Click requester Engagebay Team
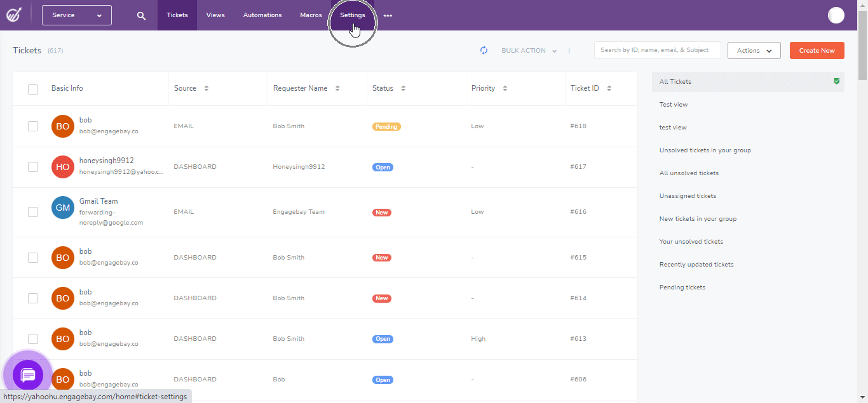The height and width of the screenshot is (403, 868). tap(299, 212)
